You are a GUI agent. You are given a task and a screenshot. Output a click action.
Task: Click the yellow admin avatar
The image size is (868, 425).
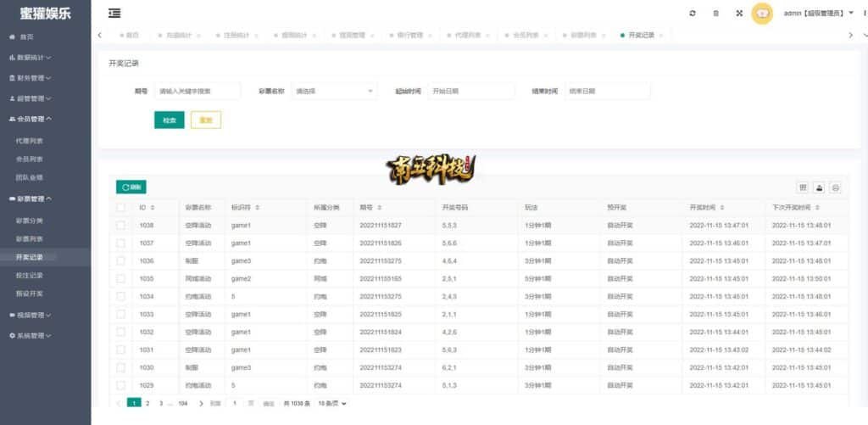[x=762, y=14]
